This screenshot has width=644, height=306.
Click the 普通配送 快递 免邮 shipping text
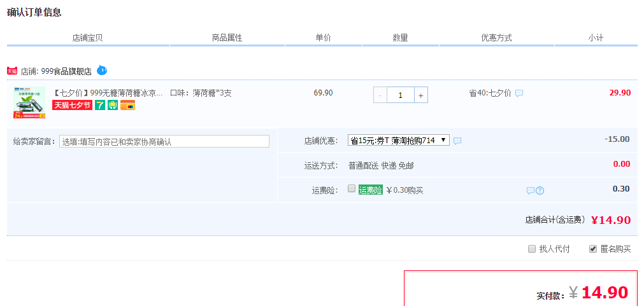point(381,165)
